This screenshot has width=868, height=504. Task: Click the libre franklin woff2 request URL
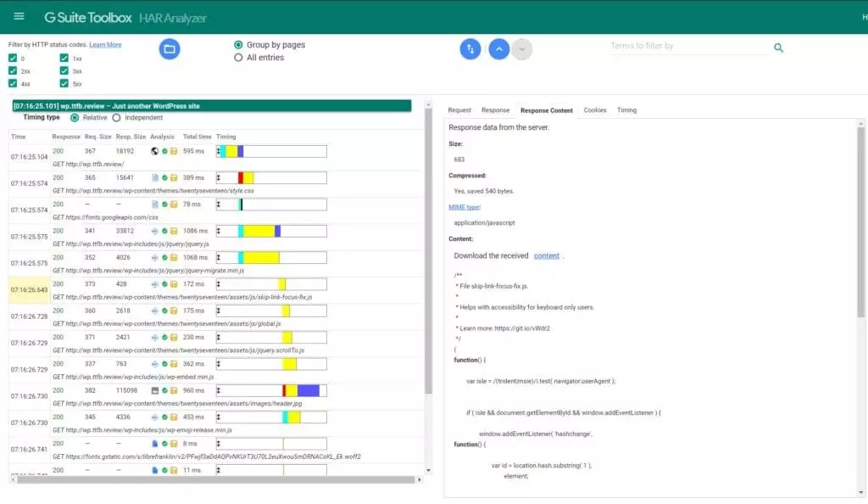click(x=207, y=456)
